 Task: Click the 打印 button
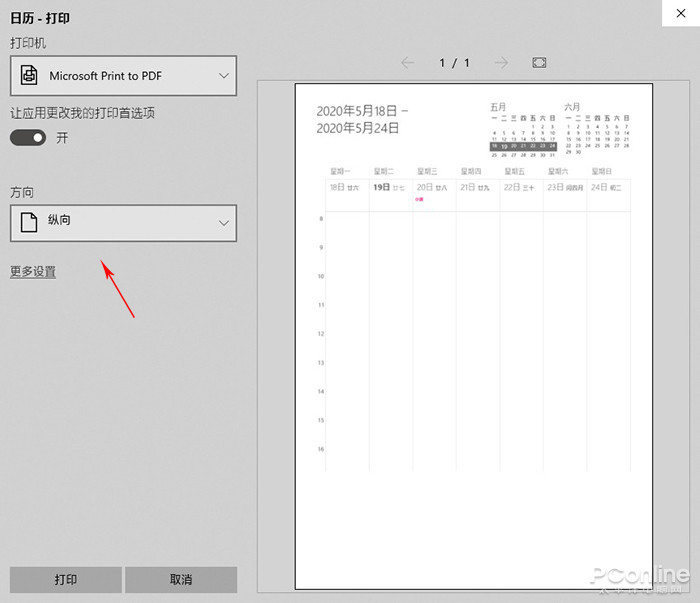pos(66,580)
